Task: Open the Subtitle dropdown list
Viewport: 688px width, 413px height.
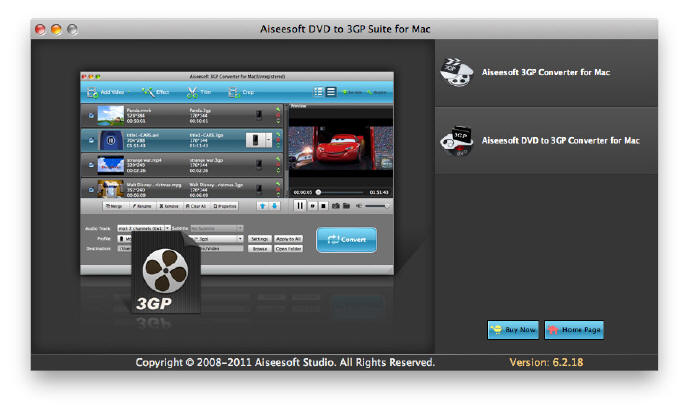Action: pos(217,228)
